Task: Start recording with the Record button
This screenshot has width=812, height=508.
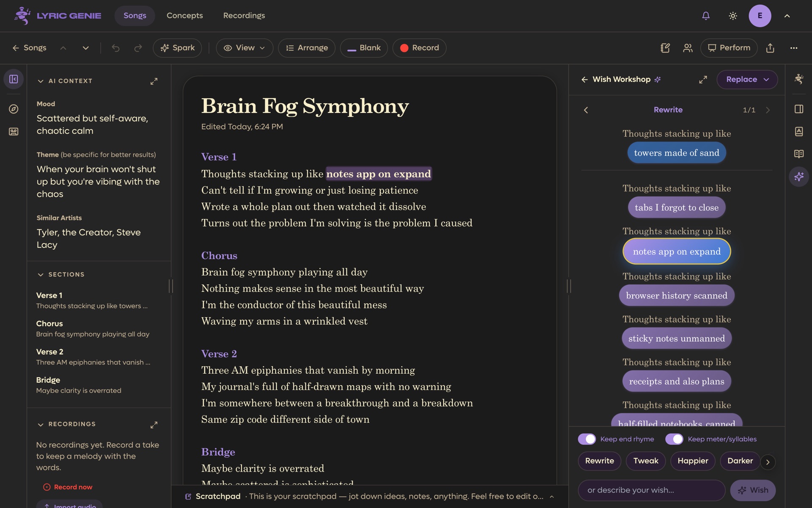Action: pos(420,48)
